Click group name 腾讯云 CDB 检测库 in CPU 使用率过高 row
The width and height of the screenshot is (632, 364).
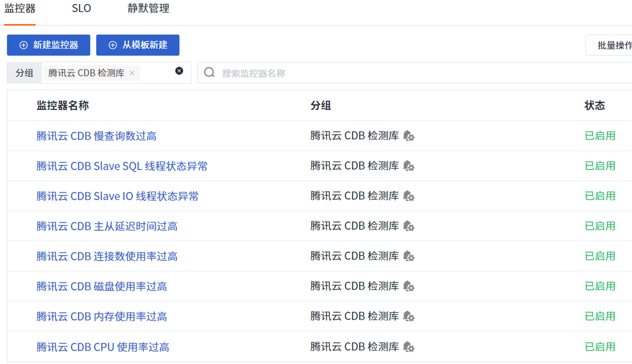coord(354,347)
